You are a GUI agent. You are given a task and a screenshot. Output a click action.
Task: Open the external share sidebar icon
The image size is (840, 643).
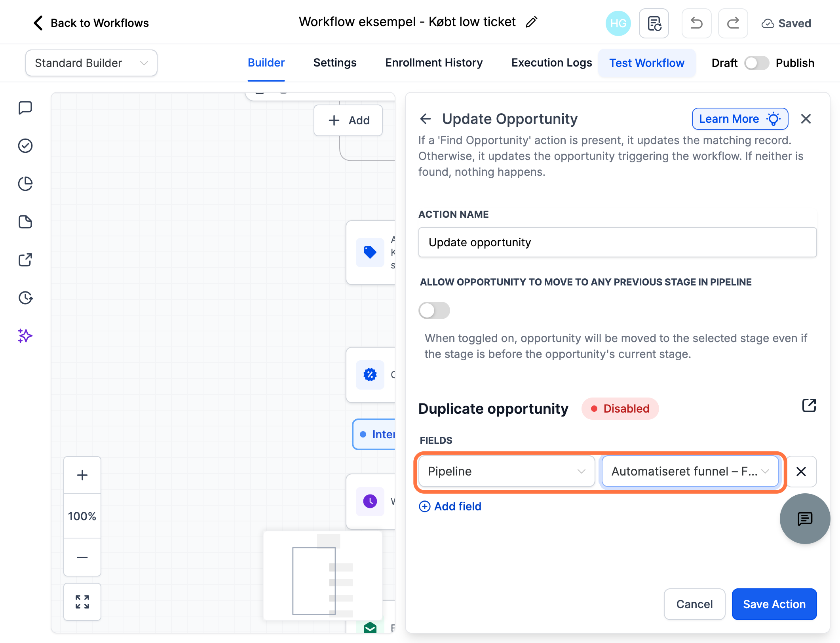pyautogui.click(x=25, y=260)
